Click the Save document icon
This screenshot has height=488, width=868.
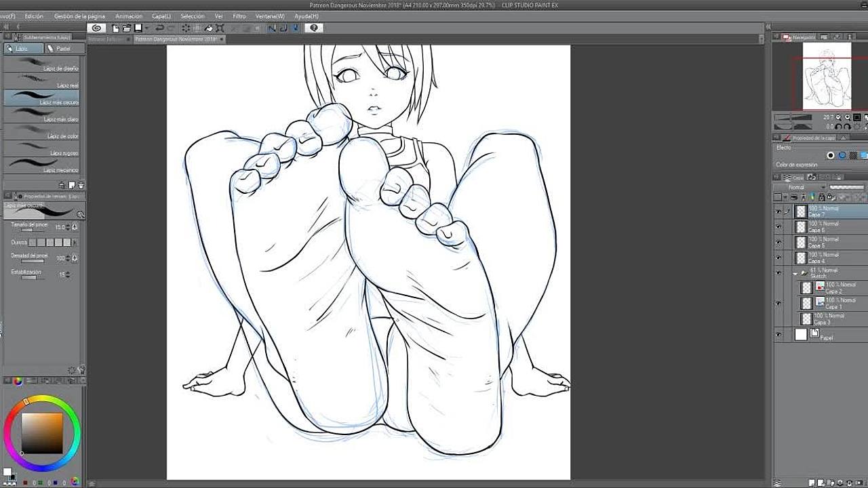pyautogui.click(x=138, y=28)
